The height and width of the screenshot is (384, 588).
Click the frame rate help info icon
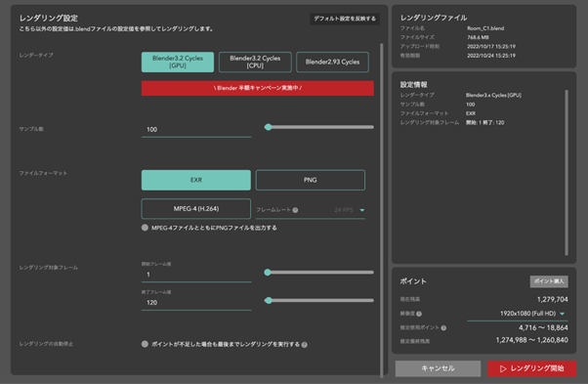pyautogui.click(x=296, y=210)
